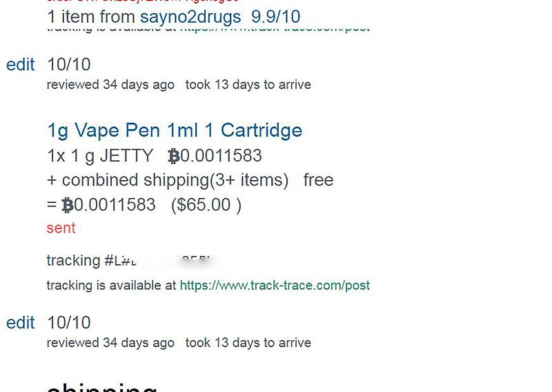Click the vendor's 9.9/10 rating
Viewport: 552px width, 392px height.
coord(275,17)
